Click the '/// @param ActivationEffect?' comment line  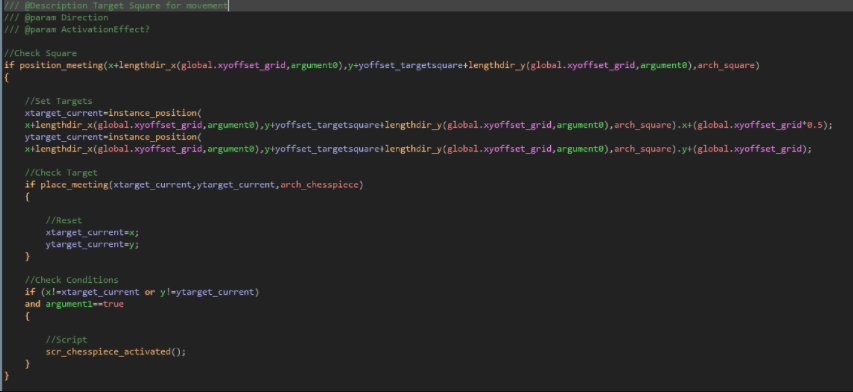click(77, 29)
